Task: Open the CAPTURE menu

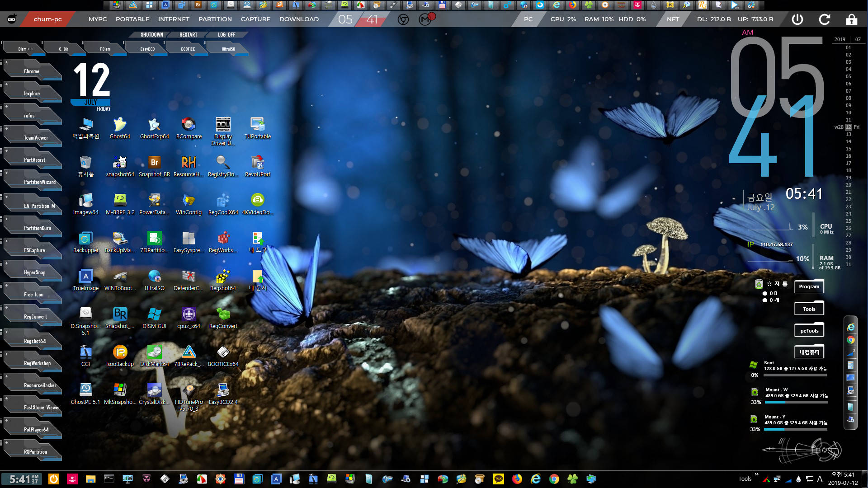Action: click(255, 19)
